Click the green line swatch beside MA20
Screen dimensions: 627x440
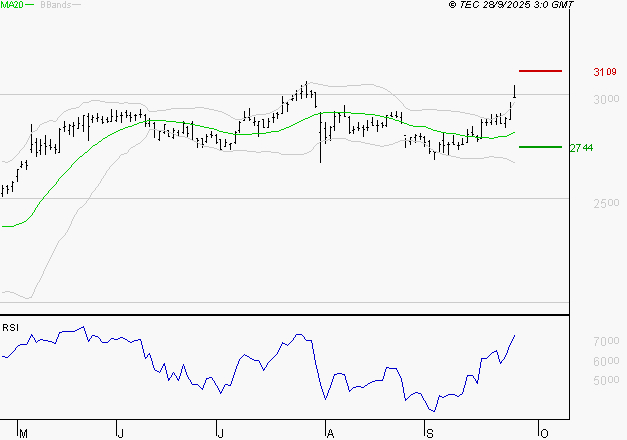click(29, 6)
